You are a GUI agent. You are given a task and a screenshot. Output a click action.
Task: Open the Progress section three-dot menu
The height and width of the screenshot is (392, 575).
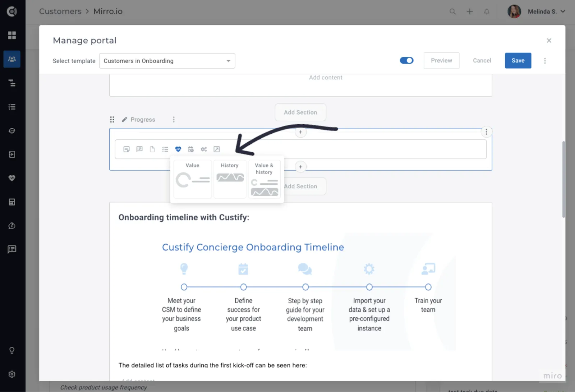pyautogui.click(x=174, y=120)
